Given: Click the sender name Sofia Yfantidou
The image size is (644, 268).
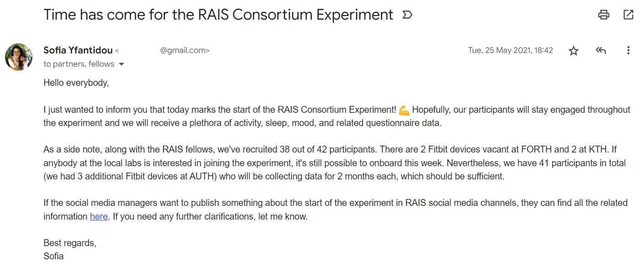Looking at the screenshot, I should 78,50.
